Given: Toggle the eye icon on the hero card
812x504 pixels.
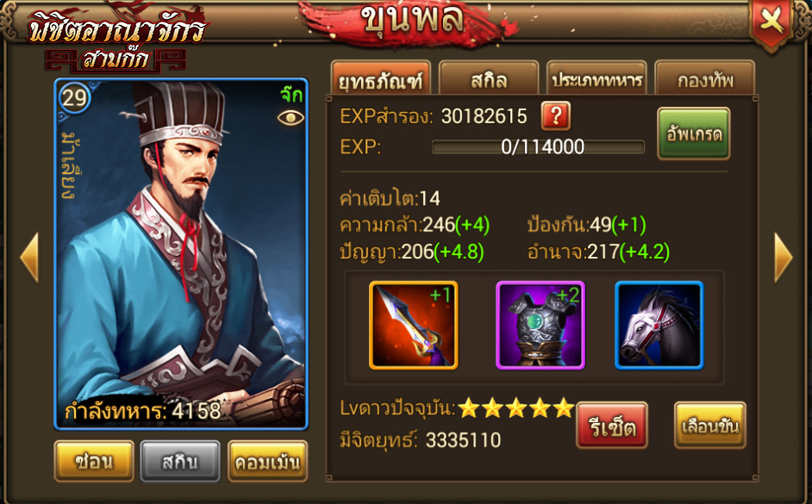Looking at the screenshot, I should tap(290, 119).
